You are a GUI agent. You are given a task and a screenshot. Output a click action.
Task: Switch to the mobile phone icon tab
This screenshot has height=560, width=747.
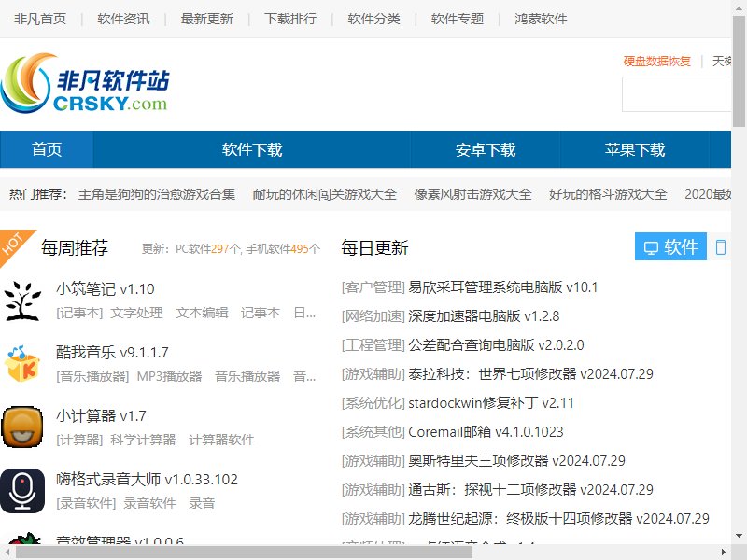[721, 246]
